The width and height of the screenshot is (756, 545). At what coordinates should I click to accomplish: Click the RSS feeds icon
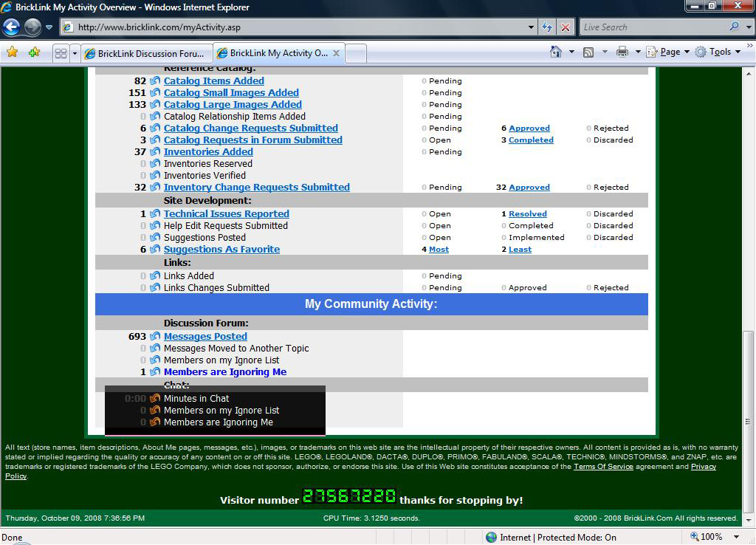(x=588, y=52)
